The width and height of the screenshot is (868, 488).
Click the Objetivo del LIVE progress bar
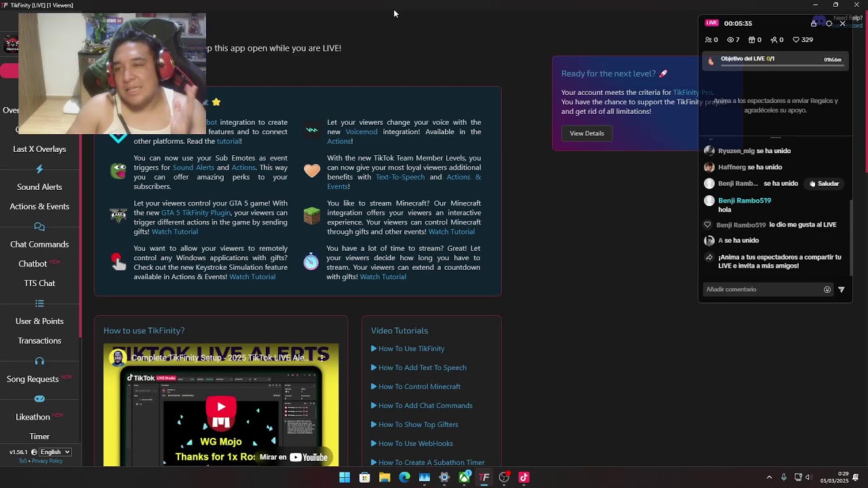pyautogui.click(x=782, y=66)
